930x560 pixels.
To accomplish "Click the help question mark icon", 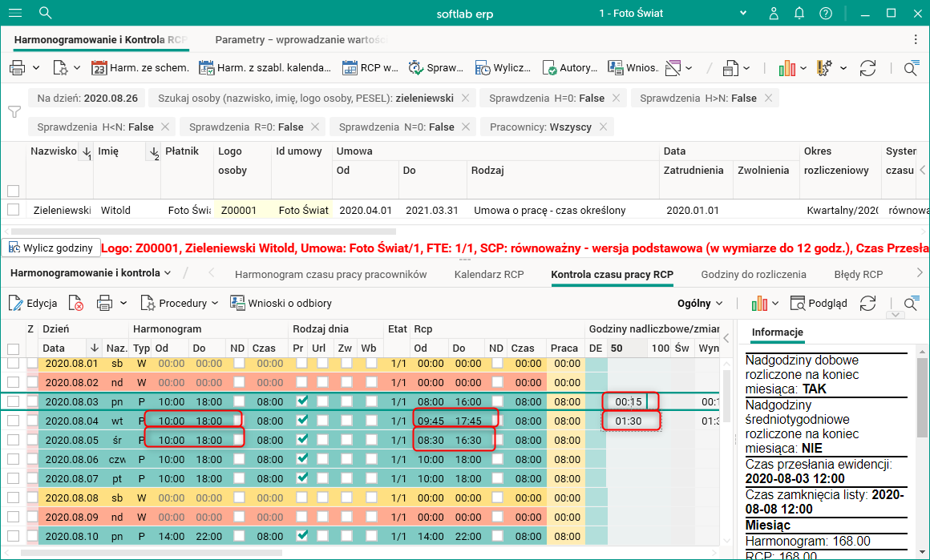I will pos(826,13).
